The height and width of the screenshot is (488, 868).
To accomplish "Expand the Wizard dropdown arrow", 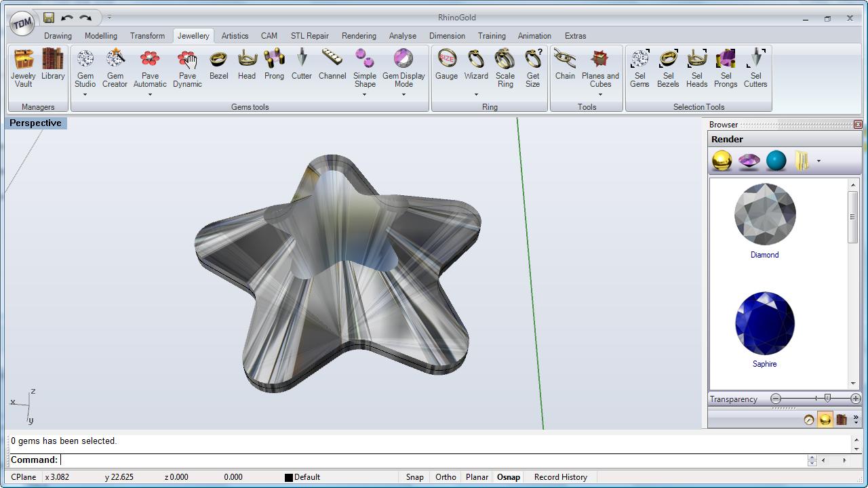I will pos(476,95).
